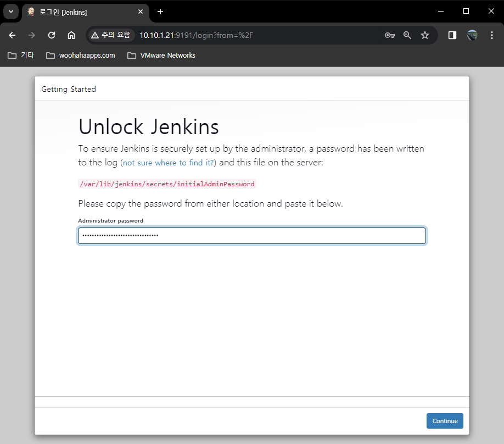Click the 'Getting Started' header text
The width and height of the screenshot is (504, 444).
[69, 89]
